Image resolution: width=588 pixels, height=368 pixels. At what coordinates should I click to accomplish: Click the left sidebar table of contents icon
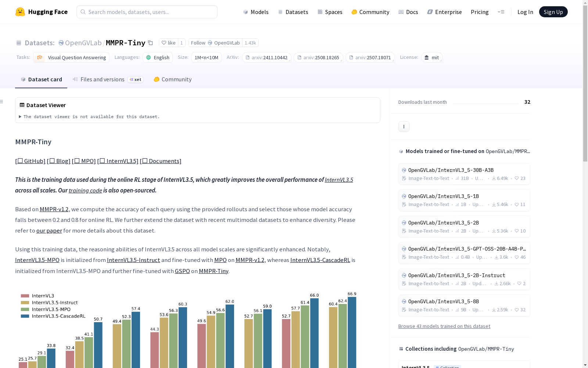click(2, 102)
